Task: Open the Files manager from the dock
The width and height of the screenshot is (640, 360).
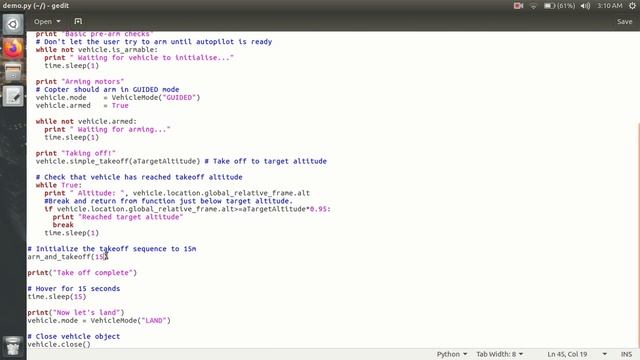Action: click(x=13, y=72)
